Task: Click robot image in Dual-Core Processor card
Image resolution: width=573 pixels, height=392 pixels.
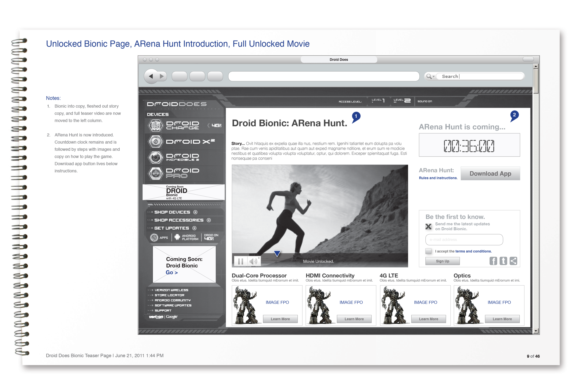Action: (x=247, y=305)
